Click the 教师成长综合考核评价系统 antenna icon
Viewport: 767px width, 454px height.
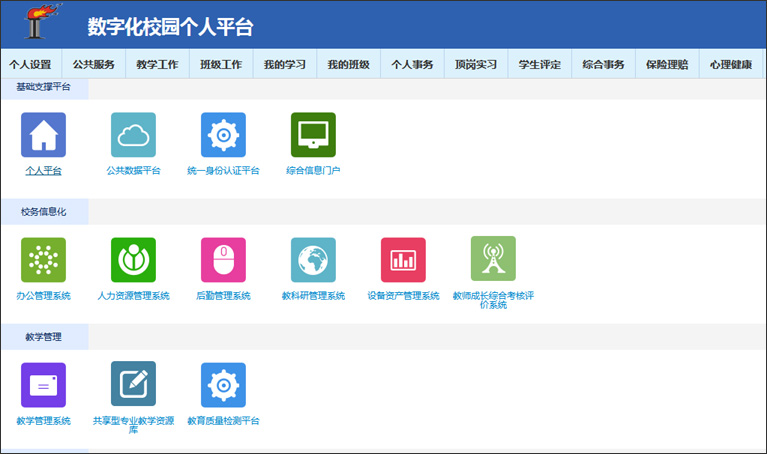(493, 259)
